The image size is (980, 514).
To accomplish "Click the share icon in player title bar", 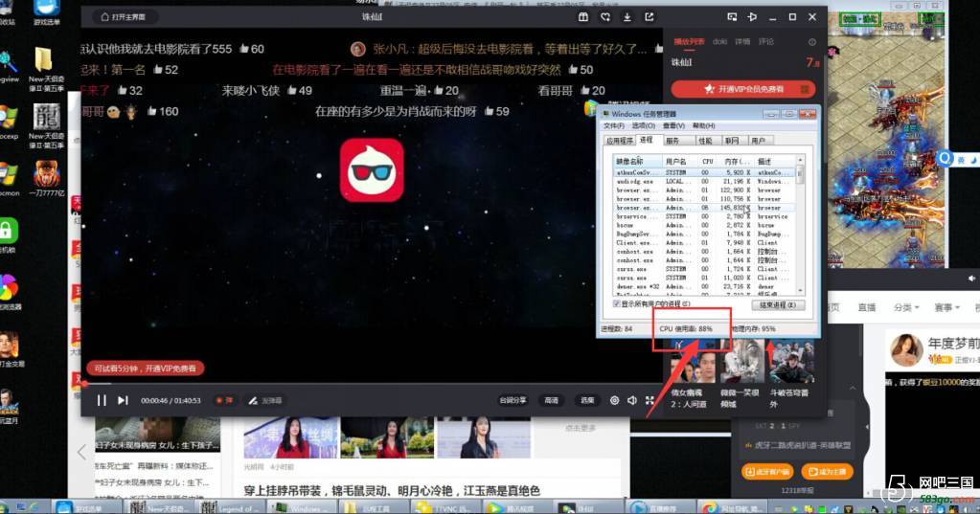I will click(649, 17).
